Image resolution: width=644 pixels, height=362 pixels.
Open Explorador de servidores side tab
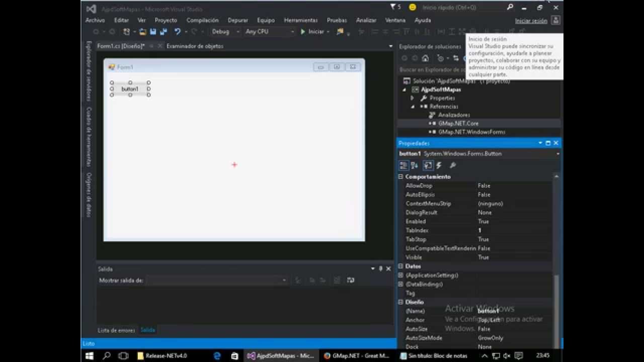click(89, 71)
